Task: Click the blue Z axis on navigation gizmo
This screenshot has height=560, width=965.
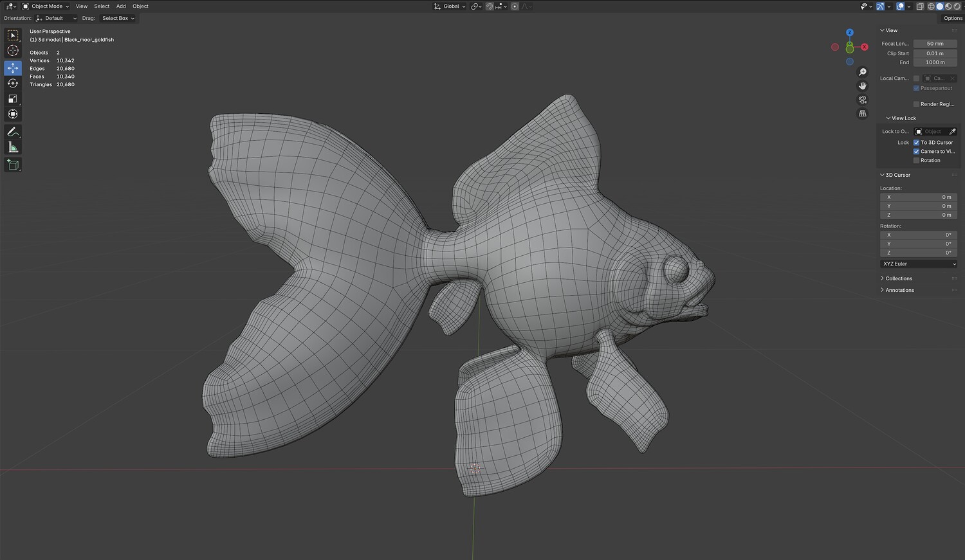Action: [x=850, y=32]
